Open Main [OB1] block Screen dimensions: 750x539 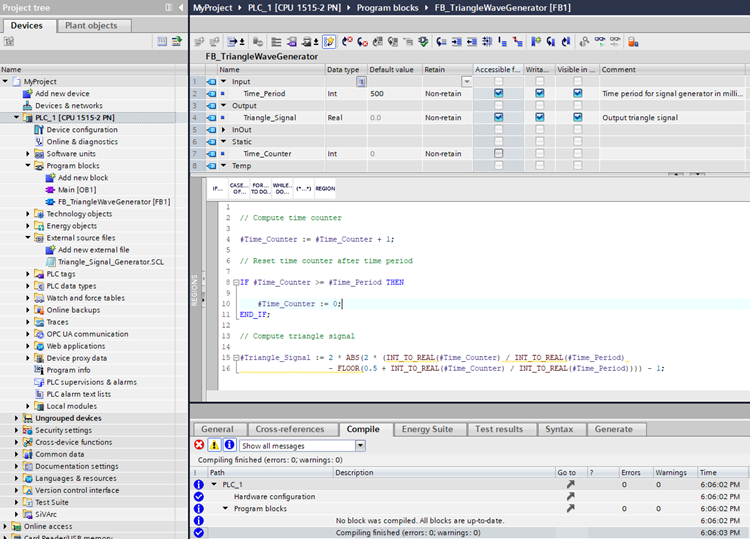pyautogui.click(x=77, y=190)
